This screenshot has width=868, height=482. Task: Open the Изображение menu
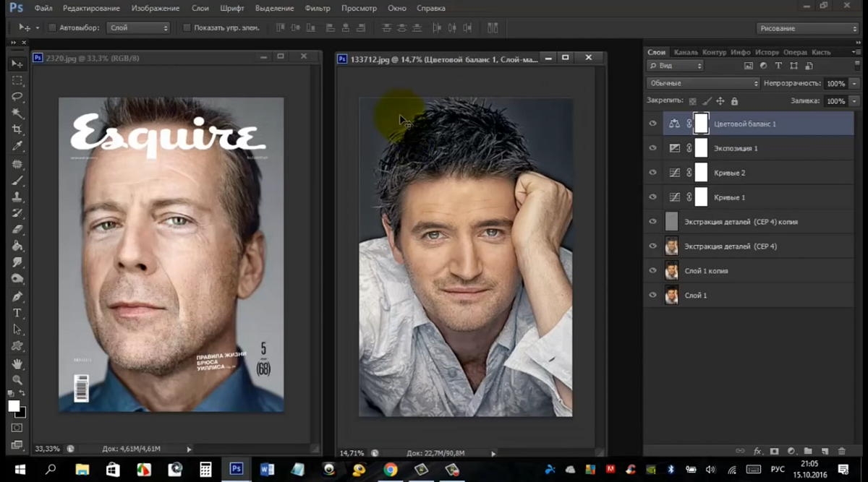[x=156, y=8]
